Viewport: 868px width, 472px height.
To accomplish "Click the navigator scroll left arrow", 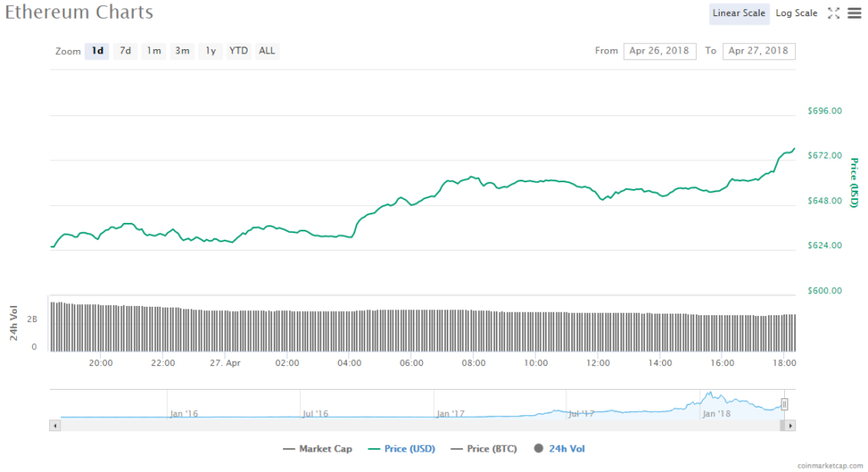I will click(55, 425).
